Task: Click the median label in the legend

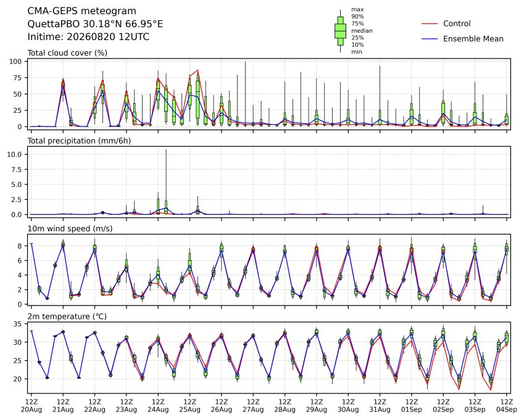Action: [362, 31]
